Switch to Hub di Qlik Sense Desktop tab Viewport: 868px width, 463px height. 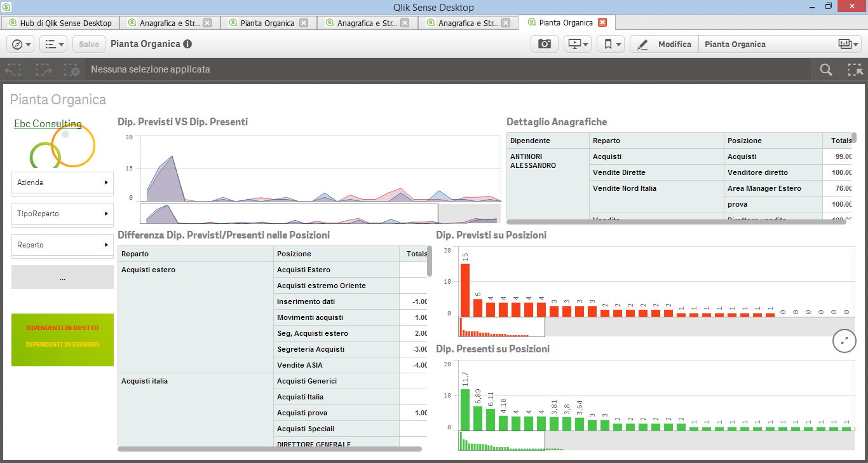click(x=60, y=23)
